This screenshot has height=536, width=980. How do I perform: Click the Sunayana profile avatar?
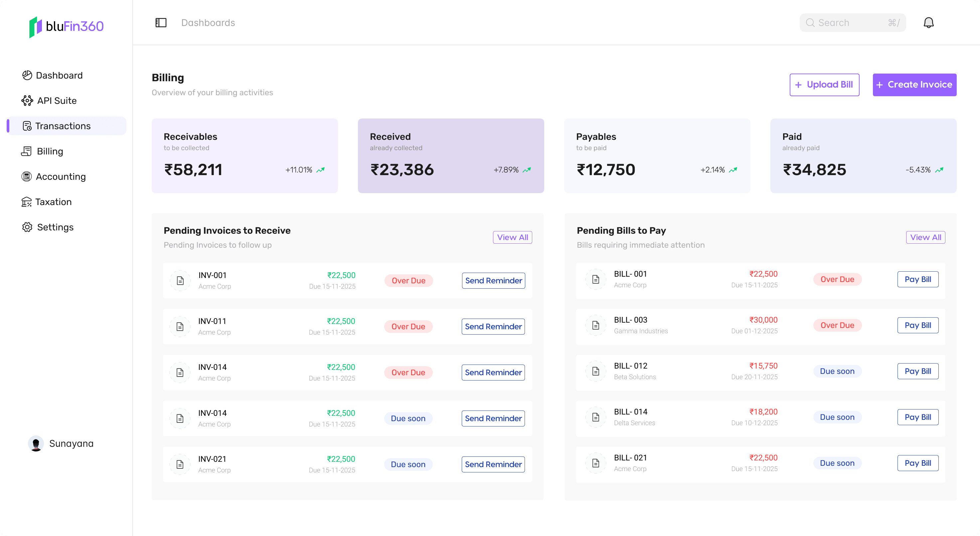(36, 443)
